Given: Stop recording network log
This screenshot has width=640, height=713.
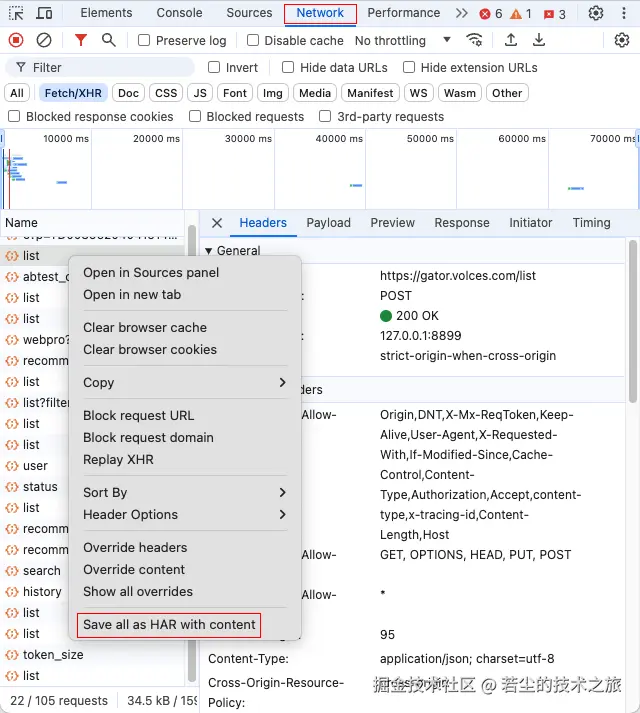Looking at the screenshot, I should point(16,40).
